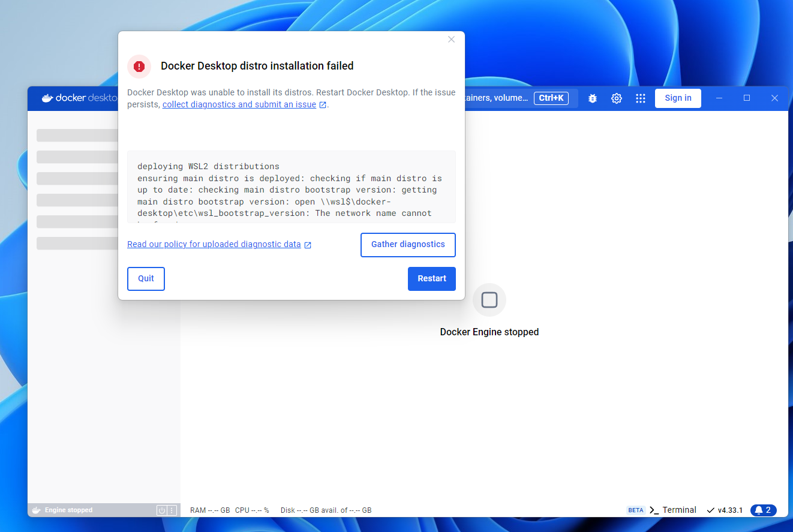
Task: Click the checkmark next to v4.33.1
Action: [711, 510]
